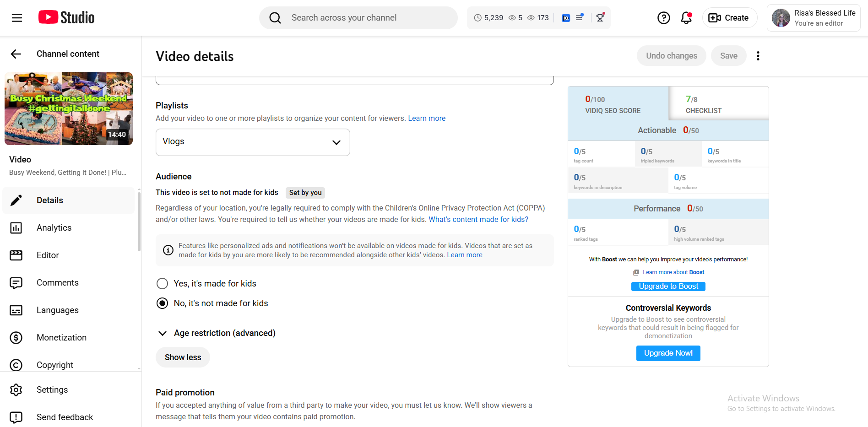Open the Risa's Blessed Life account switcher
Image resolution: width=868 pixels, height=427 pixels.
click(814, 18)
